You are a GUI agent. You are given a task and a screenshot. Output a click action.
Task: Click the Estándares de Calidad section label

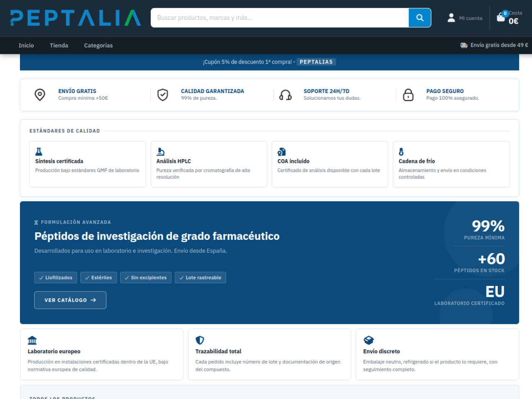tap(65, 131)
